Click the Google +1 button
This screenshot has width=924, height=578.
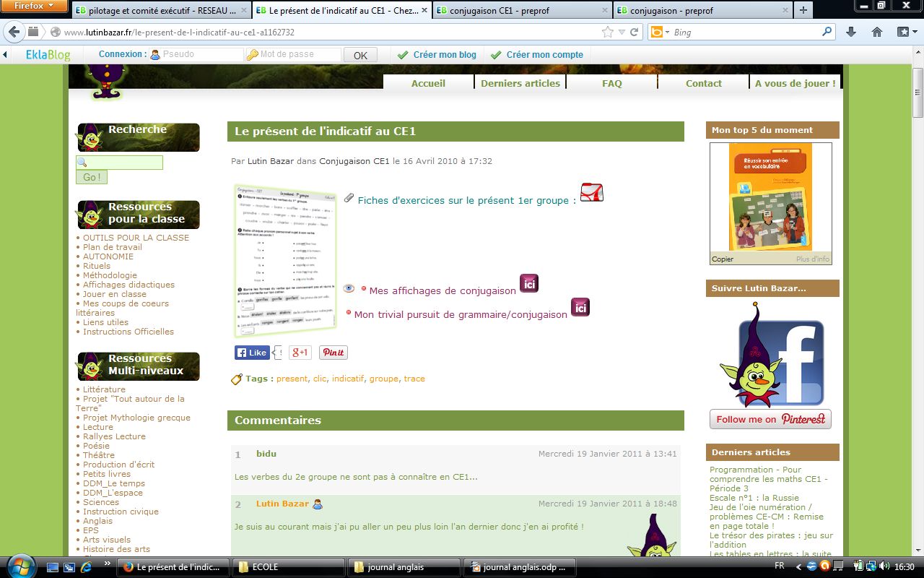300,353
